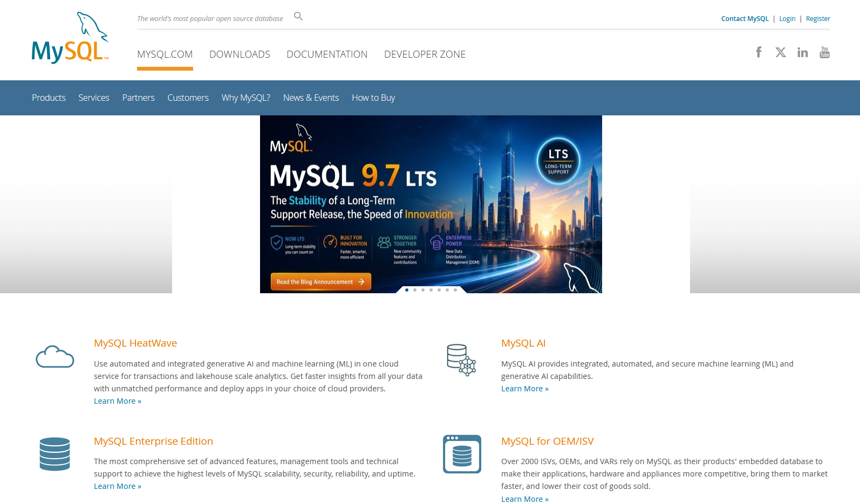Click the text "Use automated and integrated generative AI"
Screen dimensions: 860x504
174,364
